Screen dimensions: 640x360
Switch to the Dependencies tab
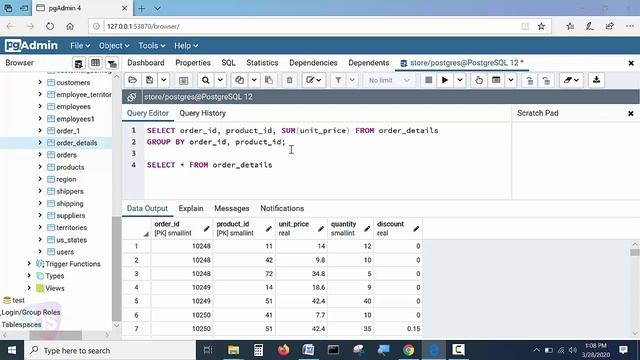click(x=313, y=63)
